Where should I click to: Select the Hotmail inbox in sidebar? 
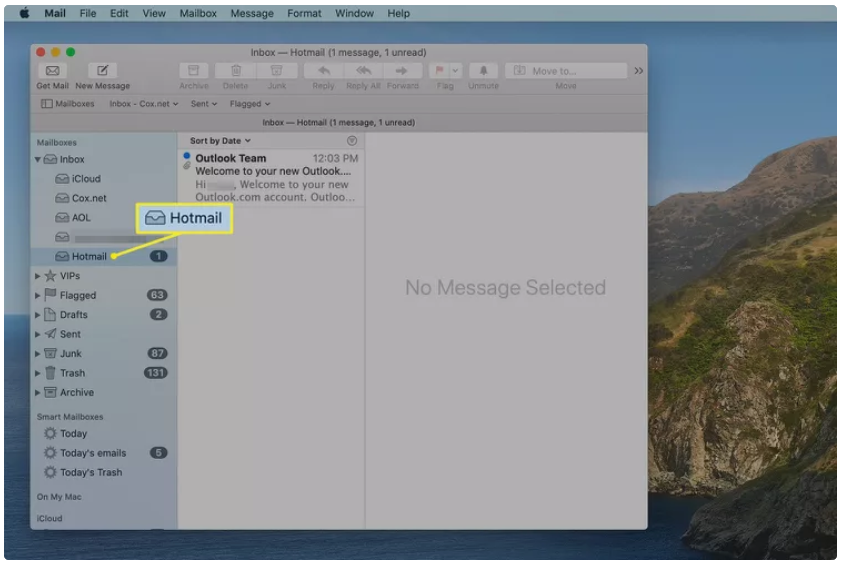pyautogui.click(x=104, y=256)
